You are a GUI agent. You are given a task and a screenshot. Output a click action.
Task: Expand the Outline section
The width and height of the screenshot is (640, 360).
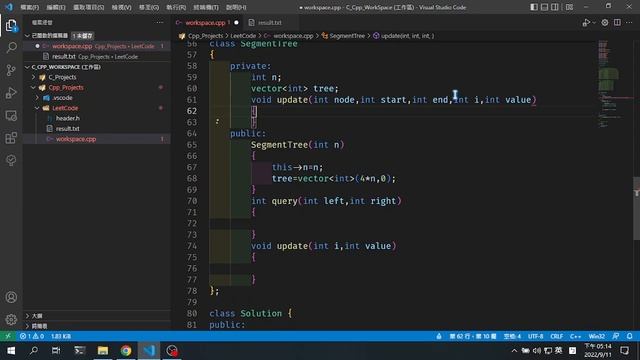pyautogui.click(x=37, y=316)
